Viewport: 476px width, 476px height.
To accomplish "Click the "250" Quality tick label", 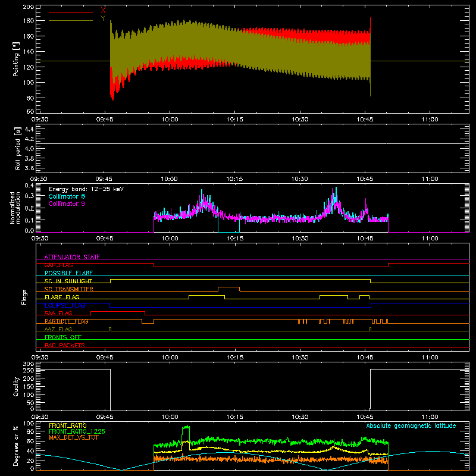I will 29,371.
